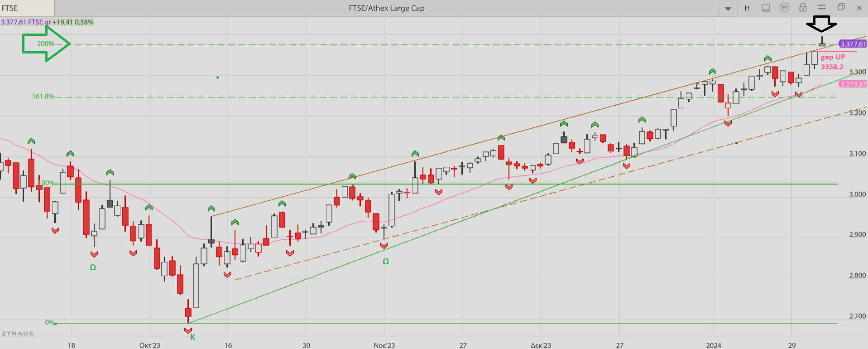Image resolution: width=868 pixels, height=349 pixels.
Task: Select the latest small candle at 200% level
Action: coord(822,44)
